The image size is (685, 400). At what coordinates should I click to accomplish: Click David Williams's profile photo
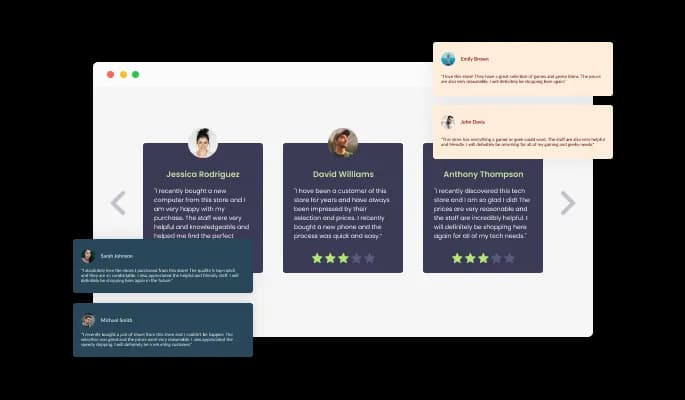point(343,143)
